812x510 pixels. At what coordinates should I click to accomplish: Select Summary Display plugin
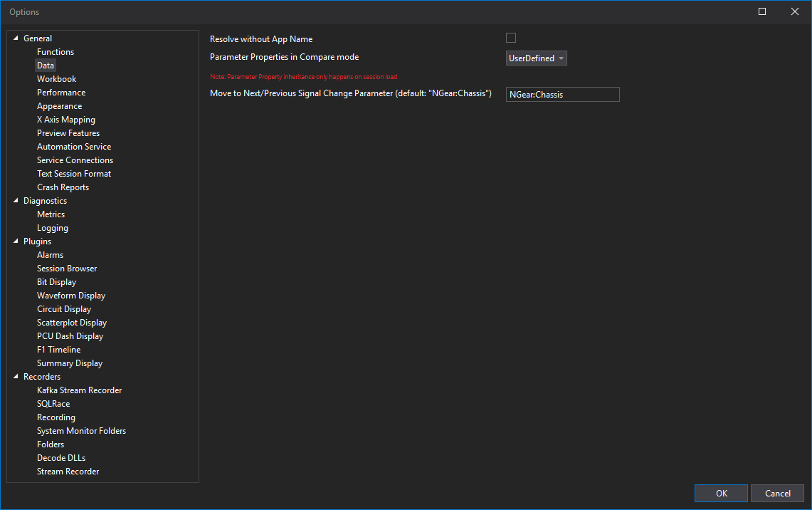pyautogui.click(x=70, y=363)
